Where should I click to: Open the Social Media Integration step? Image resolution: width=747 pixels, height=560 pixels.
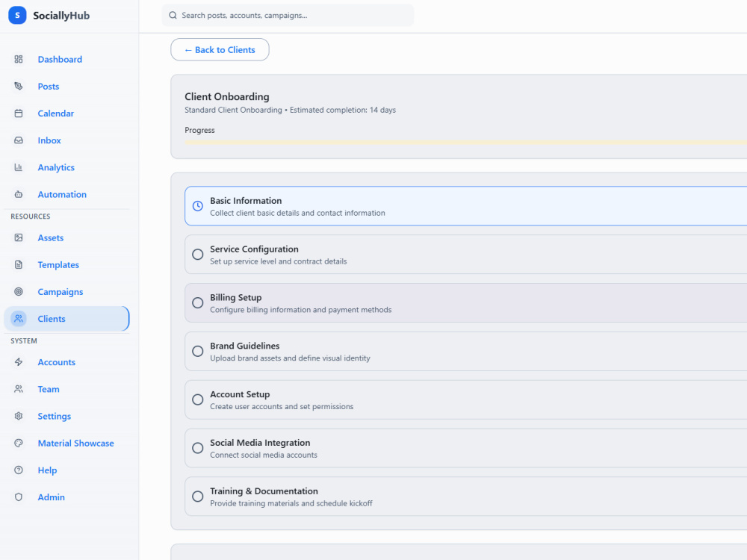click(x=466, y=447)
